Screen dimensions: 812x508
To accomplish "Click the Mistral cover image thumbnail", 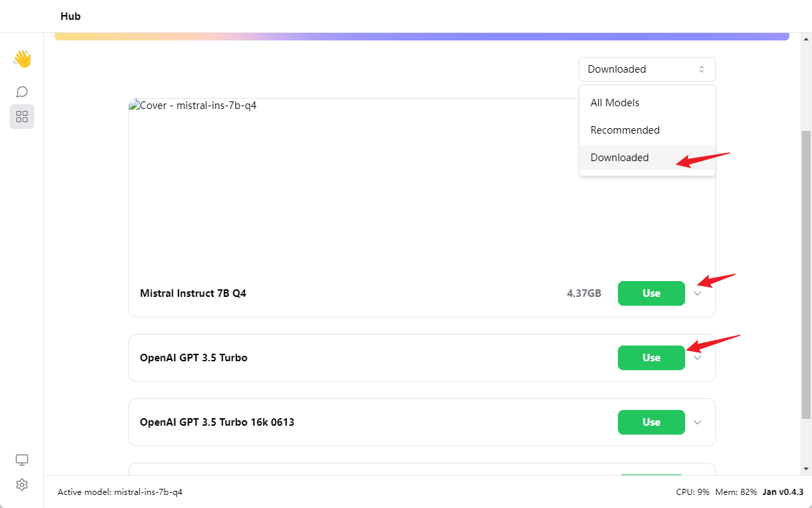I will coord(193,106).
